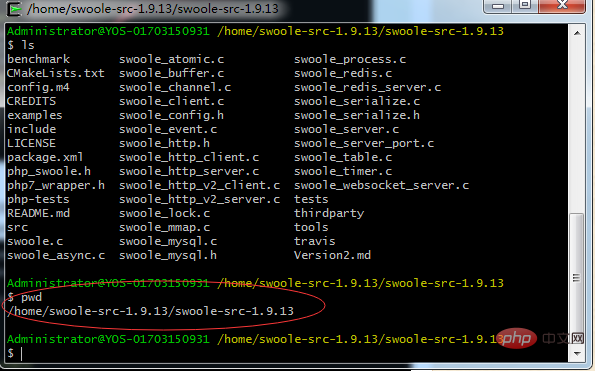Click the 'src' directory name

[x=17, y=227]
